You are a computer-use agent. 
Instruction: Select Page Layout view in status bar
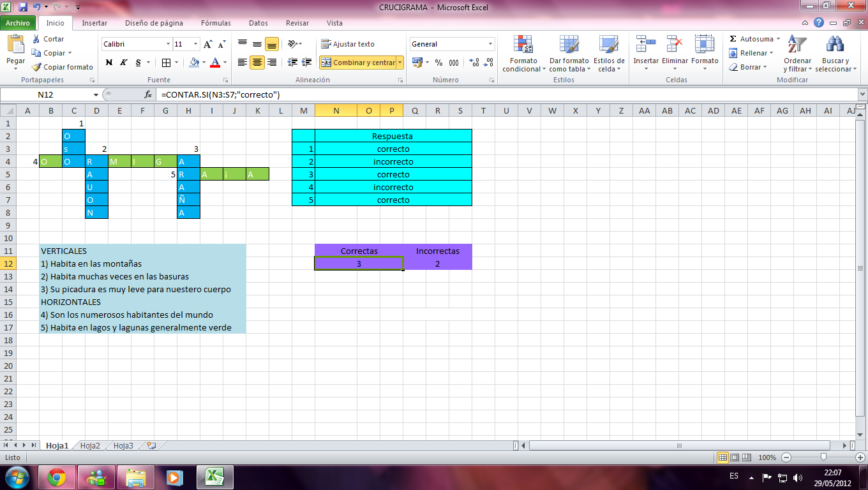pyautogui.click(x=735, y=457)
